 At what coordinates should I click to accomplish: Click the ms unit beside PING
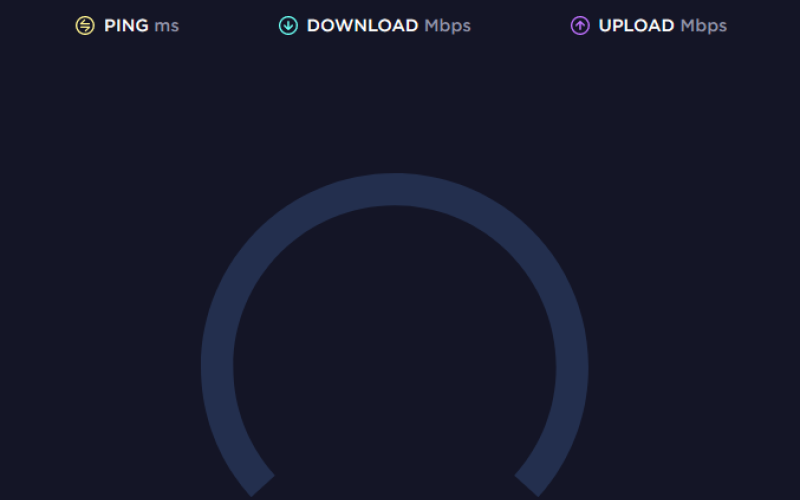[x=167, y=27]
